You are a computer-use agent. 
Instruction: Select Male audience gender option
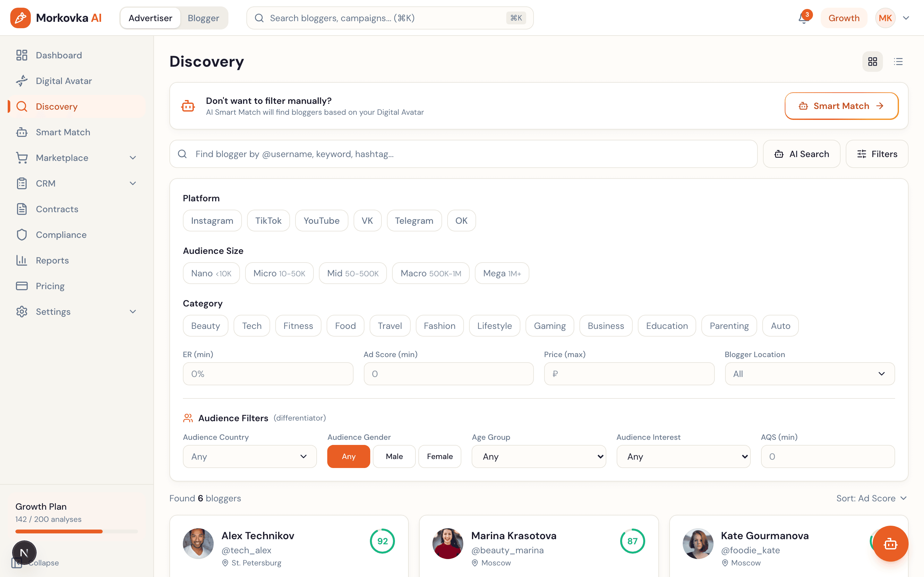394,456
